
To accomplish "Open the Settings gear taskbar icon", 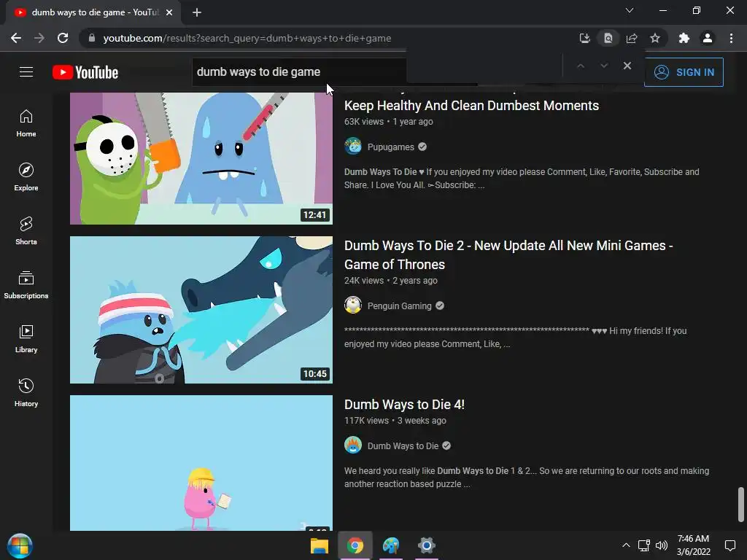I will tap(426, 545).
